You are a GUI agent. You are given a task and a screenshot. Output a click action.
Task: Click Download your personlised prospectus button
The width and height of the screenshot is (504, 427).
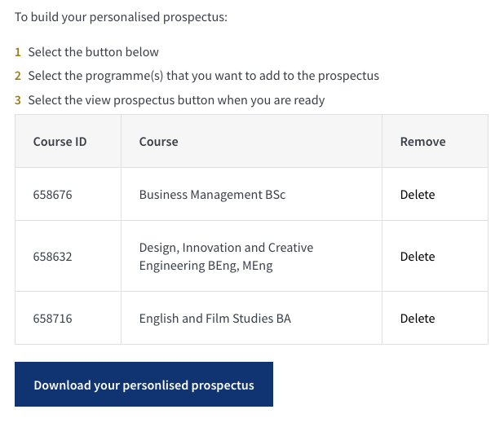[144, 385]
